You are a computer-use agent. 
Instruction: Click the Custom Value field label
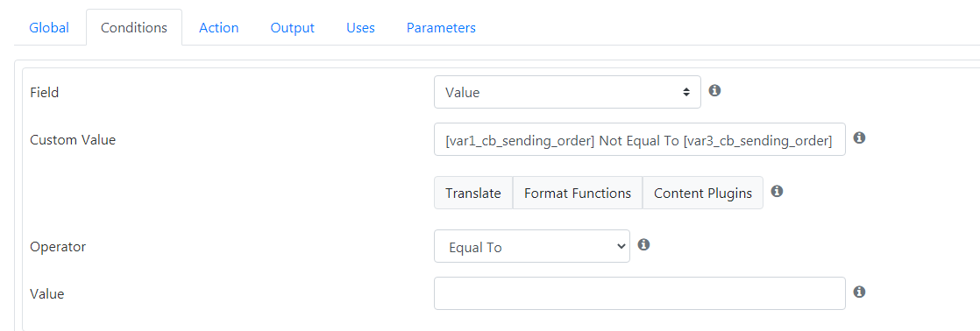[x=73, y=139]
